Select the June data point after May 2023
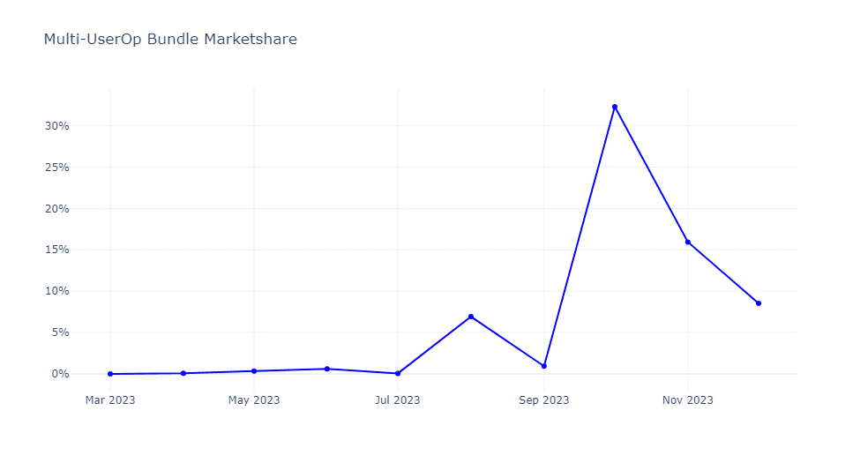The width and height of the screenshot is (868, 463). (327, 369)
